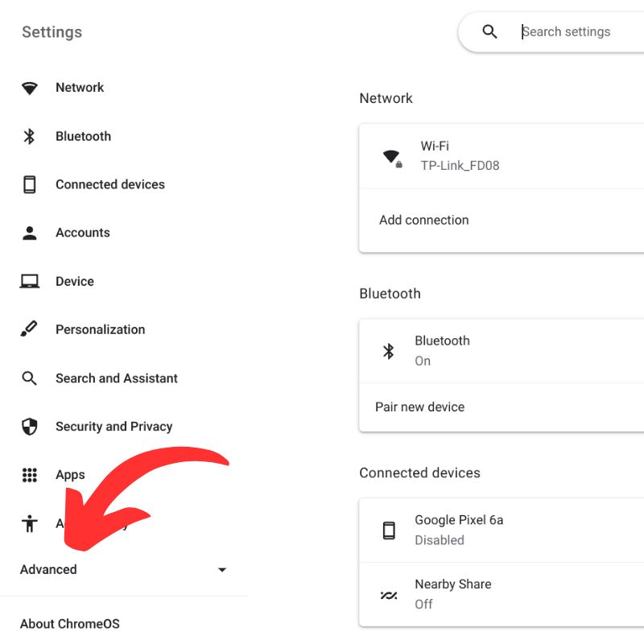Click the Personalization brush icon
Screen dimensions: 644x644
point(30,329)
